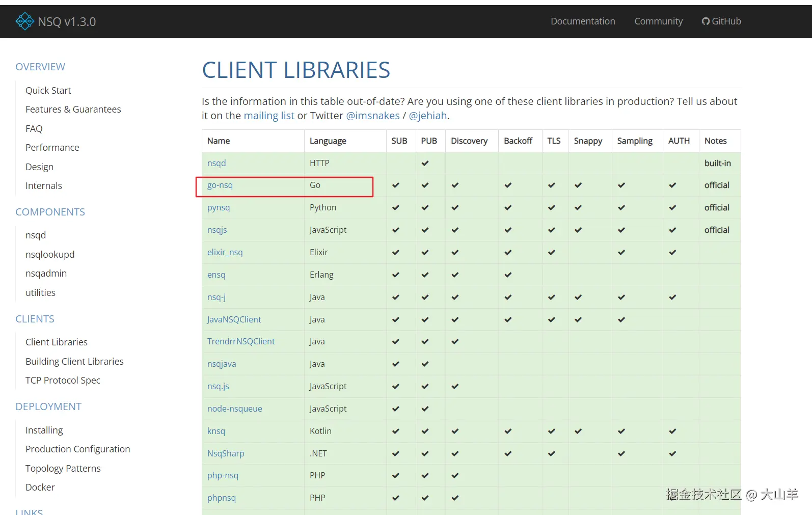Click the Snappy checkmark in knsq row
812x515 pixels.
point(578,431)
